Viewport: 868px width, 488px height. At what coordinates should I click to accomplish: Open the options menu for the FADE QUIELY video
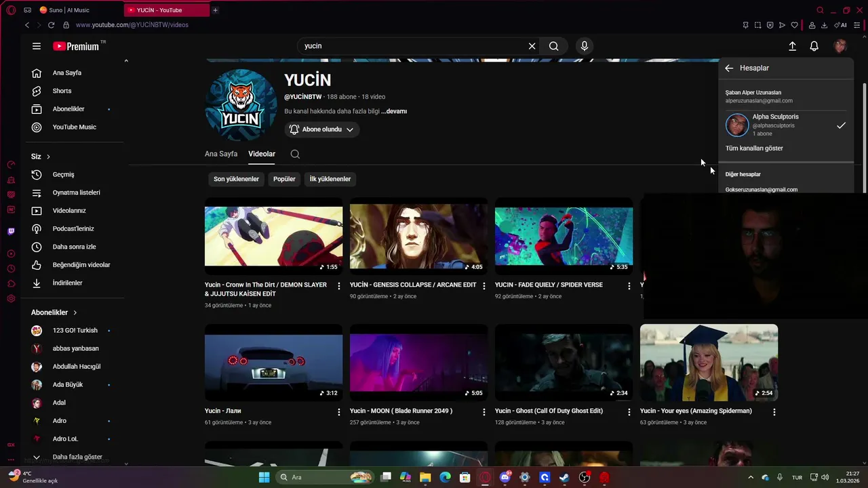click(x=629, y=286)
